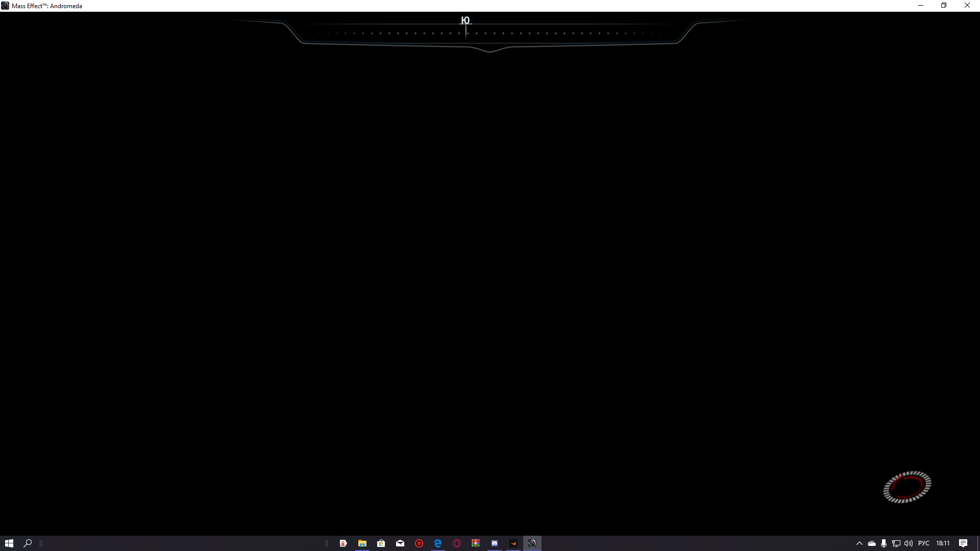Switch РУС input language indicator
Screen dimensions: 980x551
coord(924,543)
